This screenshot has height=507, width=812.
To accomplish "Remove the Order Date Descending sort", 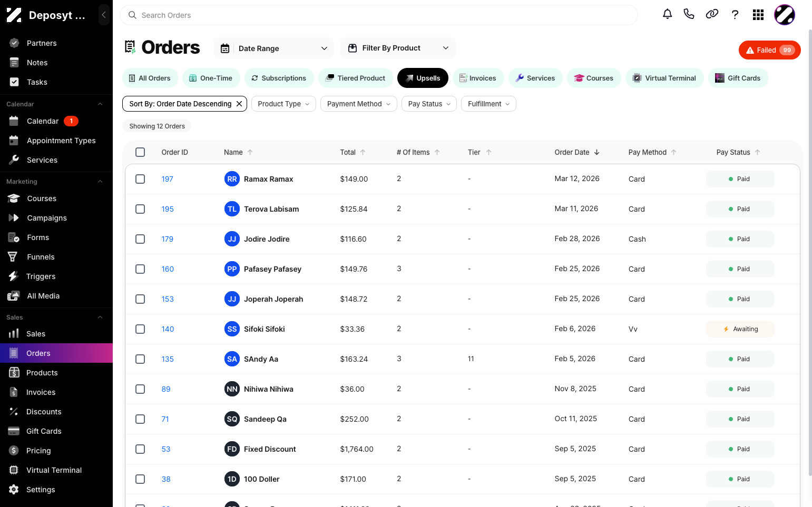I will 239,104.
